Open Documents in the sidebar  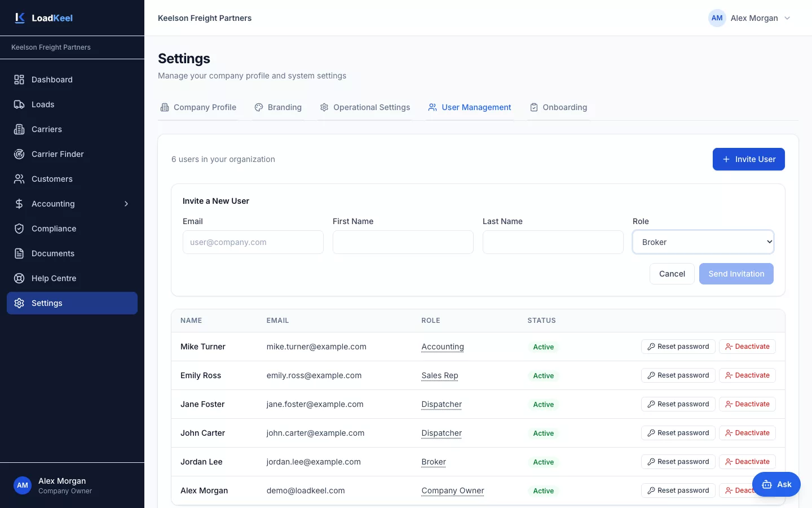tap(72, 253)
